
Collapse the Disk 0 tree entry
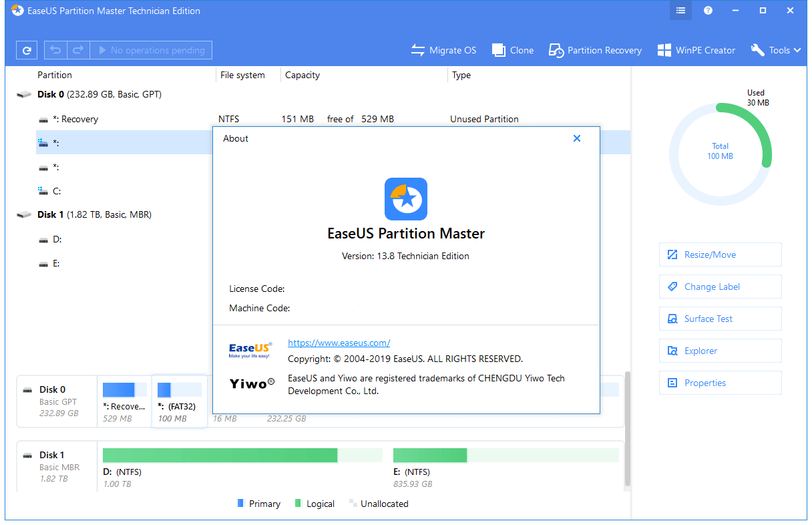[x=24, y=94]
